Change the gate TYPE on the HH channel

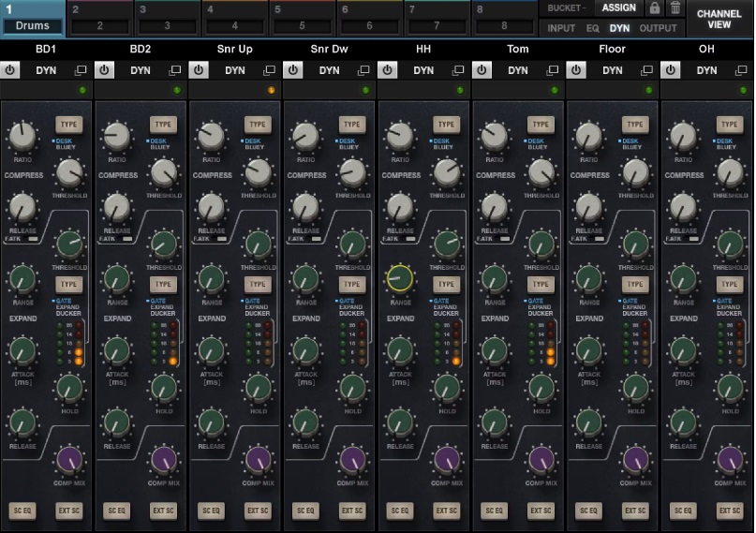[446, 284]
